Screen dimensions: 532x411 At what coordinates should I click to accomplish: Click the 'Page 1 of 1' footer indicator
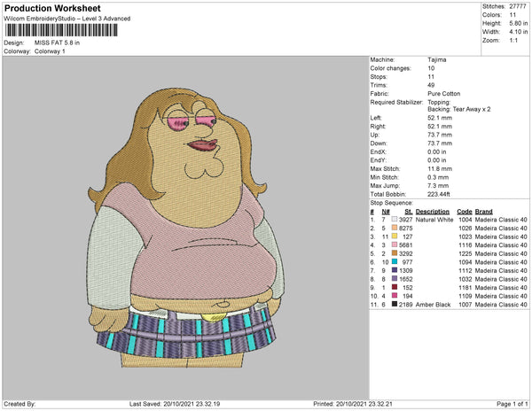pos(512,404)
